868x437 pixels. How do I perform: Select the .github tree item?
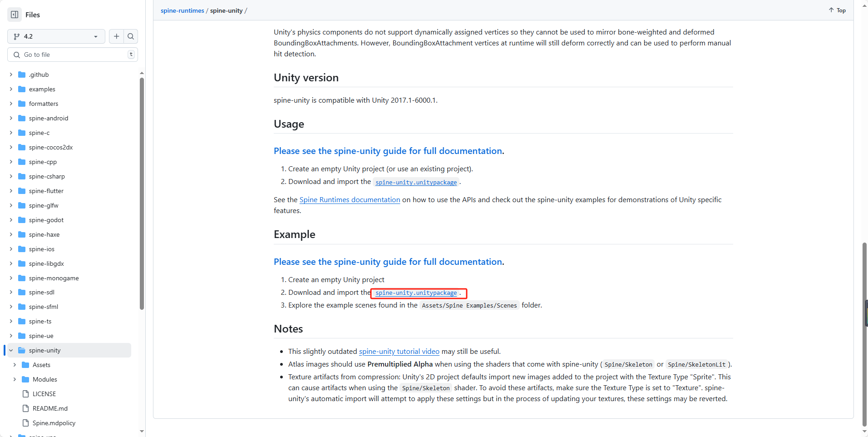(x=69, y=74)
